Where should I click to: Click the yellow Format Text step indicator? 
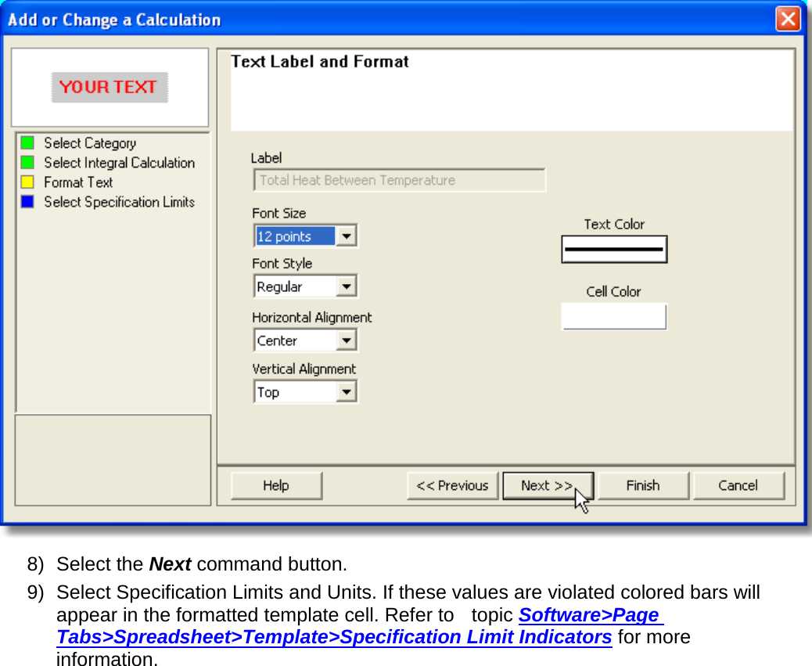(x=27, y=182)
